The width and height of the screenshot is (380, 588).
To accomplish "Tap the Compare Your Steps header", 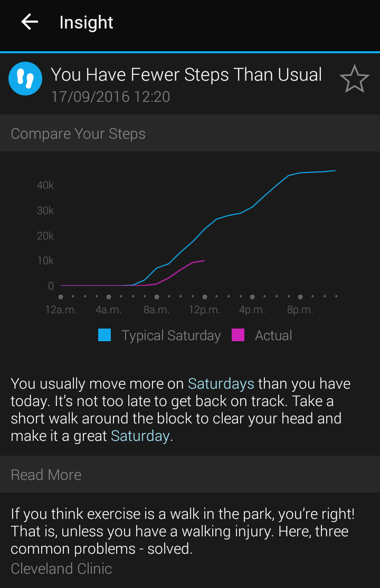I will (x=78, y=134).
